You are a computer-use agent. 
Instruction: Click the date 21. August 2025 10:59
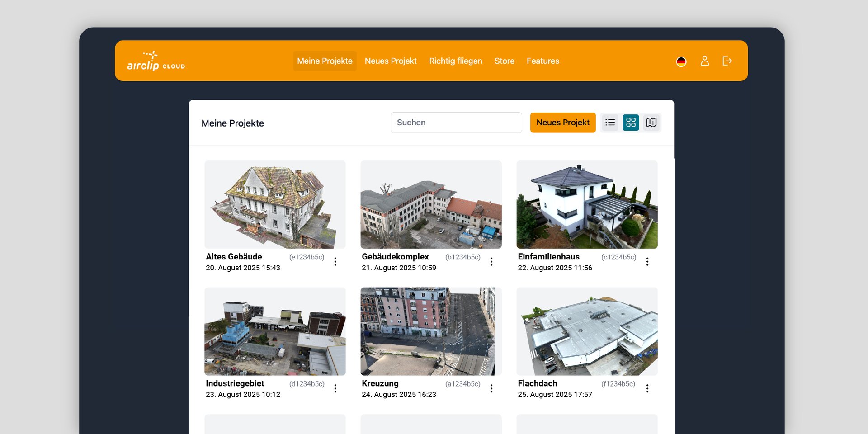[x=399, y=268]
